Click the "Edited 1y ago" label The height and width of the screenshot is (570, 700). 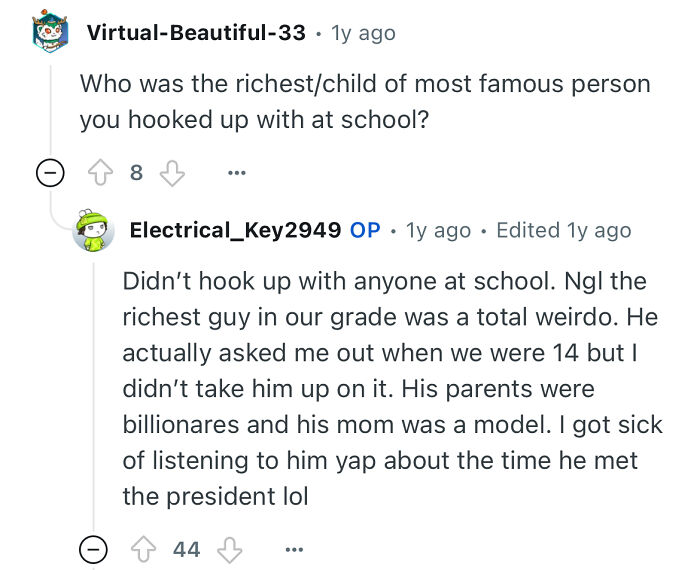564,230
